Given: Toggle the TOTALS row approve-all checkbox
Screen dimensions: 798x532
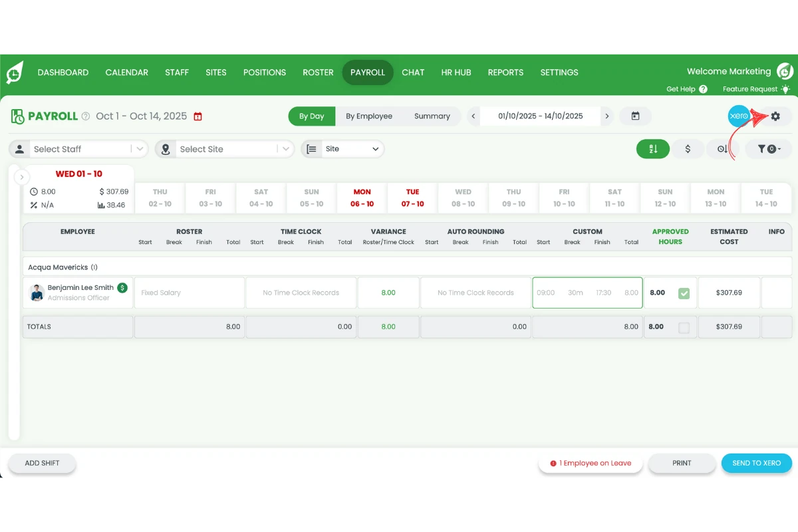Looking at the screenshot, I should click(684, 327).
